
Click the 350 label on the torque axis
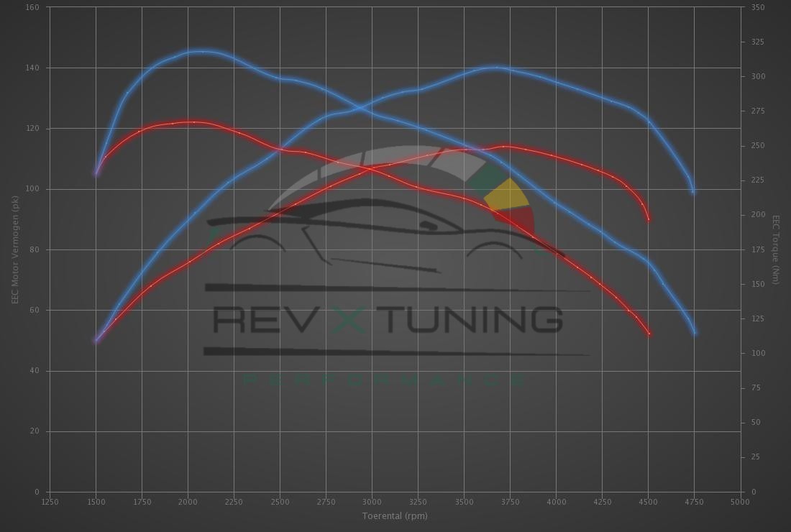[x=757, y=7]
